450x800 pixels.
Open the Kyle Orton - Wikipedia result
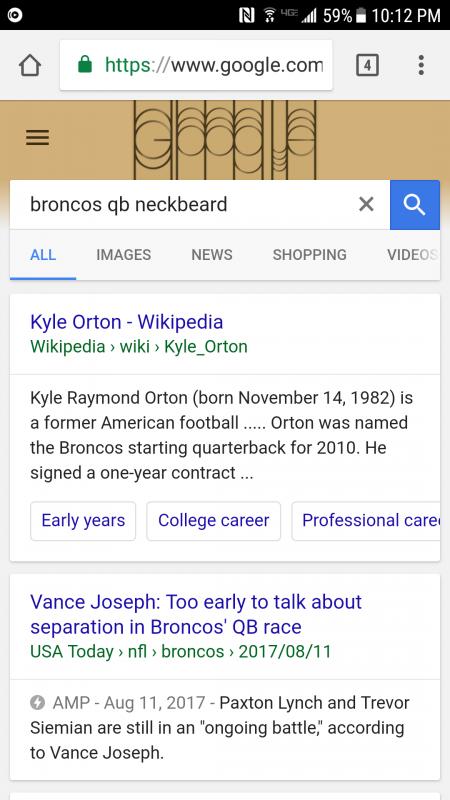point(127,322)
